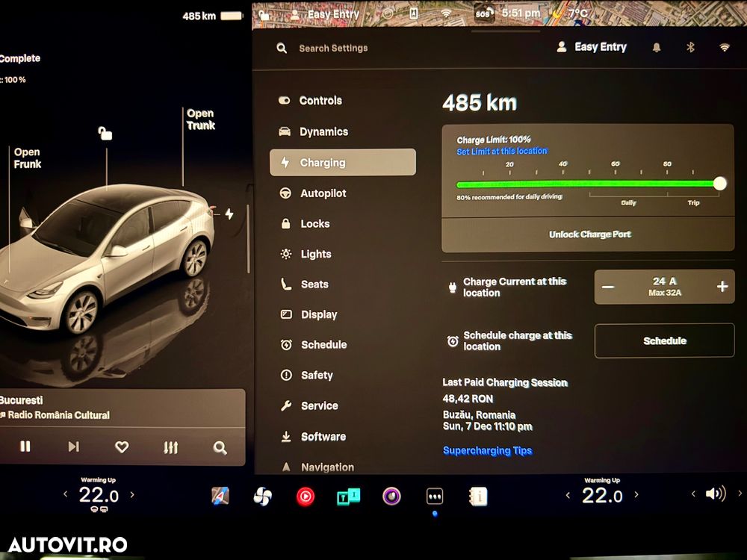
Task: Tap the lock icon in top status bar
Action: (264, 15)
